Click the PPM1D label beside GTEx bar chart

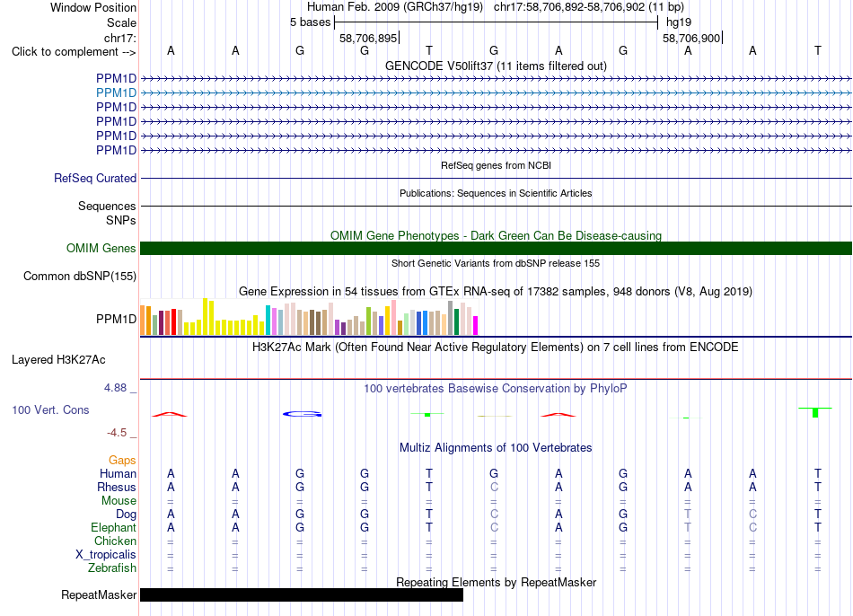click(116, 319)
